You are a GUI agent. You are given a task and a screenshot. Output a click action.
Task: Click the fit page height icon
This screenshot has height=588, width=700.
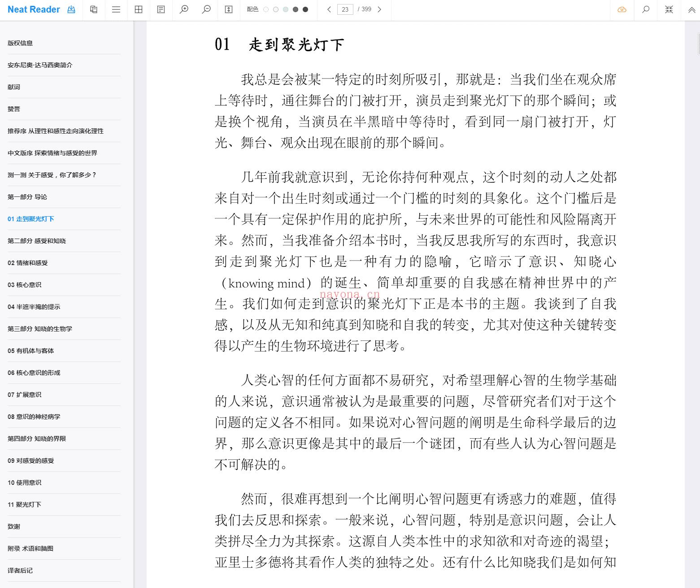[x=229, y=9]
